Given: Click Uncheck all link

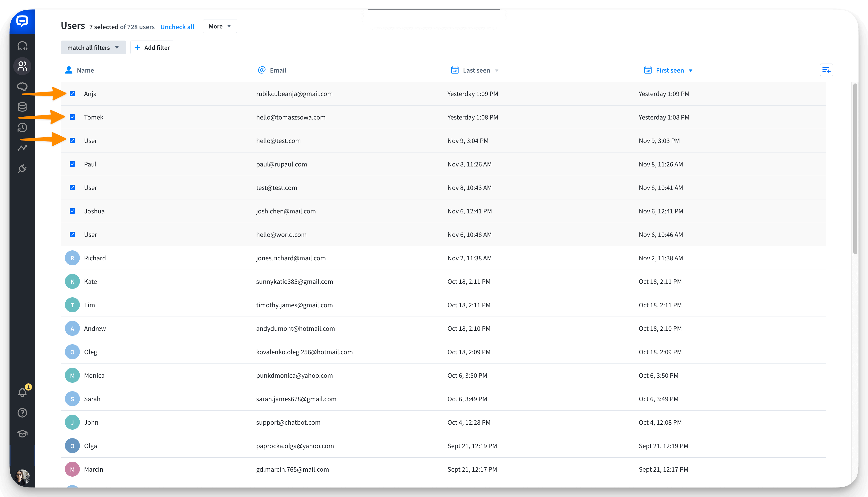Looking at the screenshot, I should click(177, 27).
